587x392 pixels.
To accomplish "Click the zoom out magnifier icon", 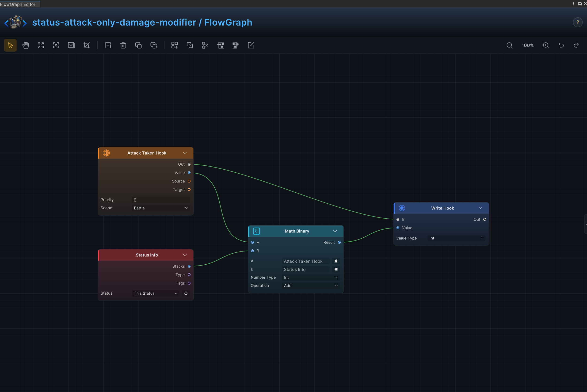I will (x=510, y=45).
